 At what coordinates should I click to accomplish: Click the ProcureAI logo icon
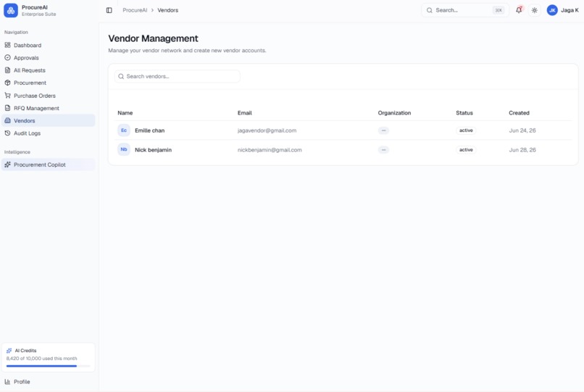(x=11, y=10)
